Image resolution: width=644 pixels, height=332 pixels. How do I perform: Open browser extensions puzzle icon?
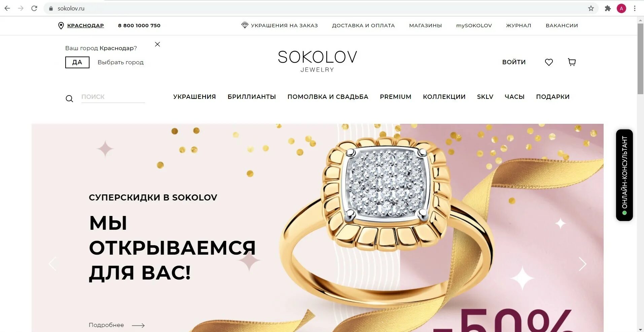[608, 8]
